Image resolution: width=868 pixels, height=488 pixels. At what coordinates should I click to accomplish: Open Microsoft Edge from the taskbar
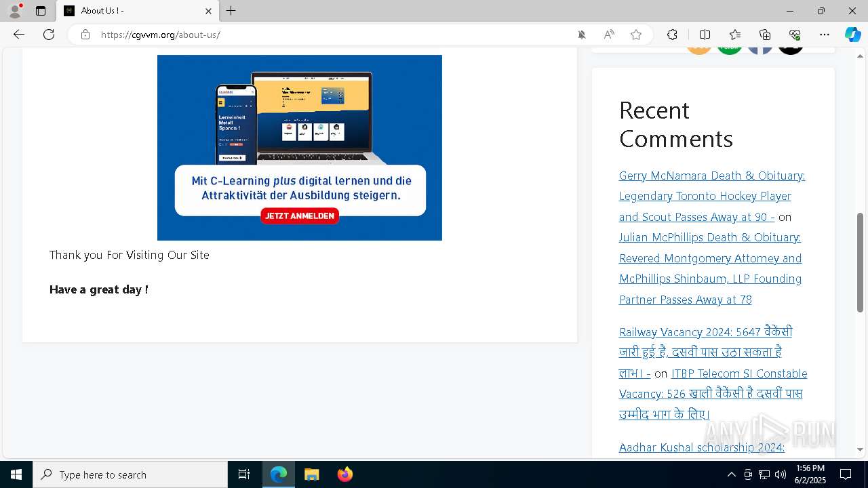[279, 474]
